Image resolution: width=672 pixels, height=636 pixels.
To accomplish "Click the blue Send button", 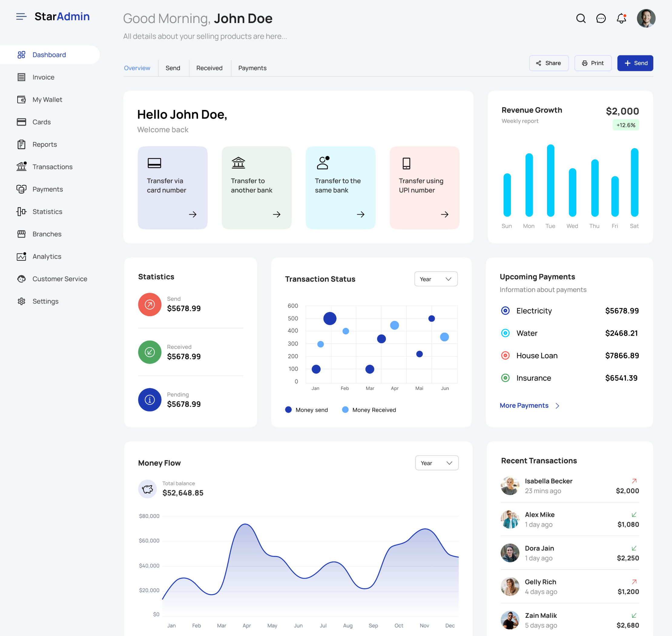I will pos(635,63).
